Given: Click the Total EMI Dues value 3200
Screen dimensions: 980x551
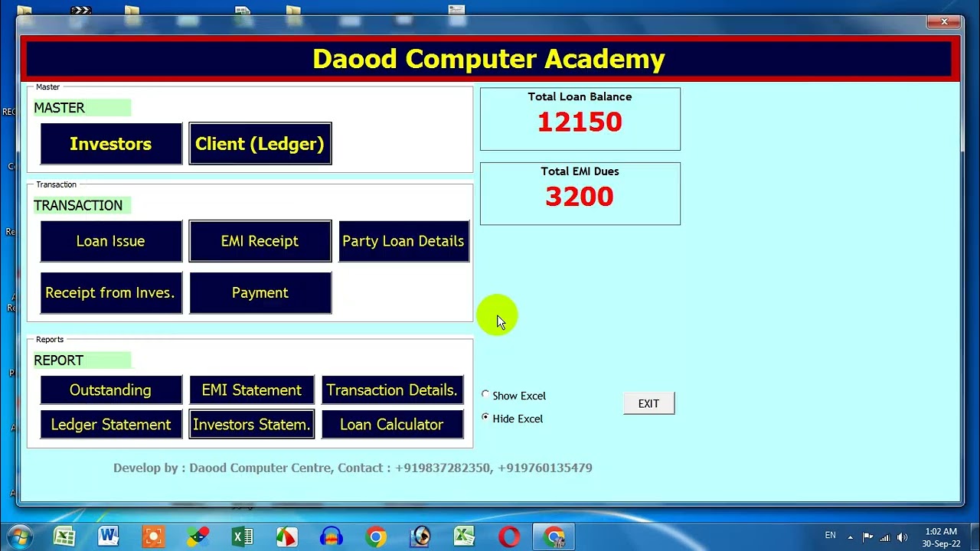Looking at the screenshot, I should tap(580, 197).
